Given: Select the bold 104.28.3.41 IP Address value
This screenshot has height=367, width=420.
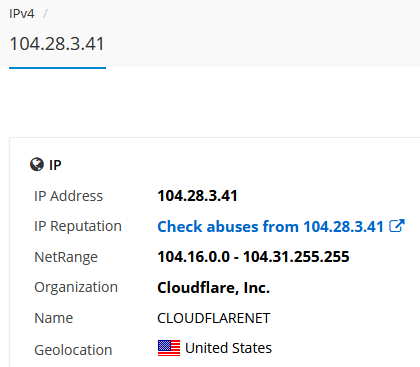Looking at the screenshot, I should [x=197, y=196].
